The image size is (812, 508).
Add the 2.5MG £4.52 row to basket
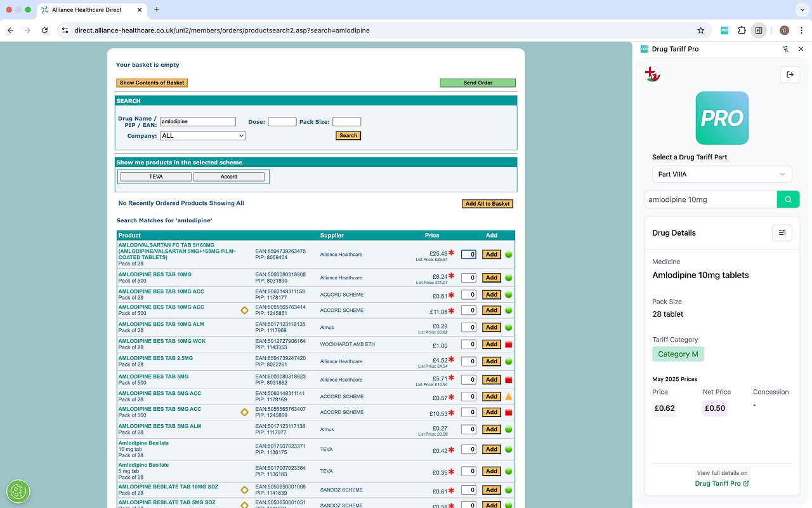491,361
